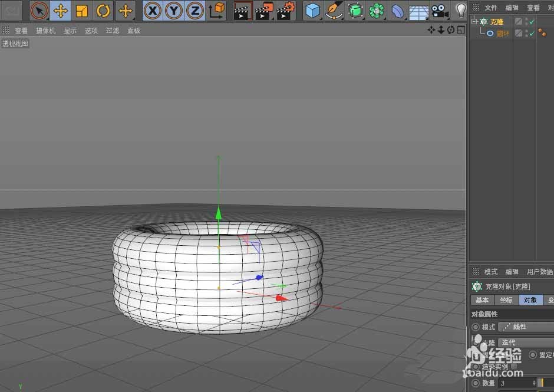Screen dimensions: 554x392
Task: Select the Live Selection arrow tool
Action: coord(39,10)
